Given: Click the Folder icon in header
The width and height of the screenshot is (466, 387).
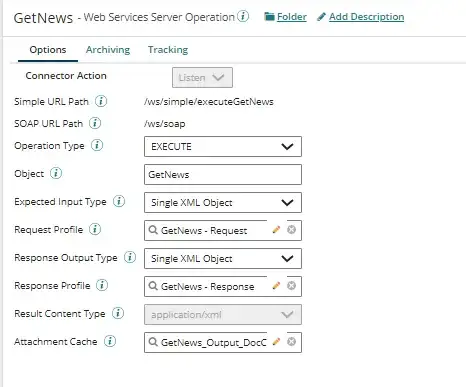Looking at the screenshot, I should (269, 16).
